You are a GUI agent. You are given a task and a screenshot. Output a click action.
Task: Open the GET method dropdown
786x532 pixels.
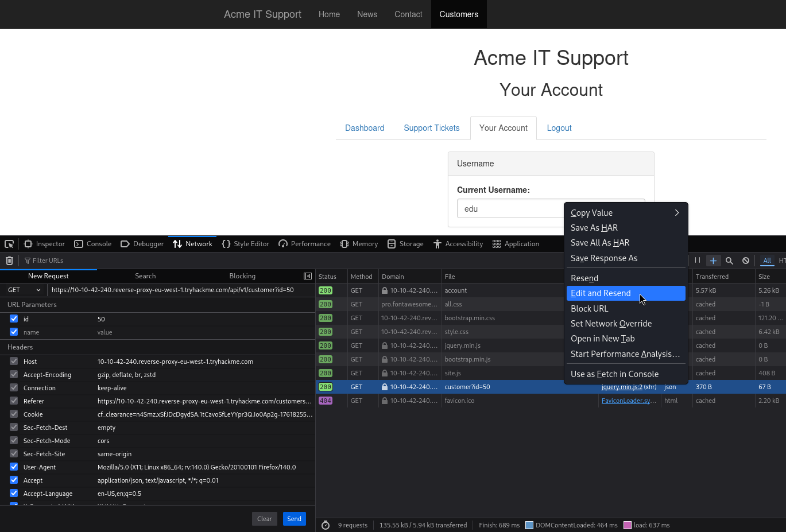(24, 290)
